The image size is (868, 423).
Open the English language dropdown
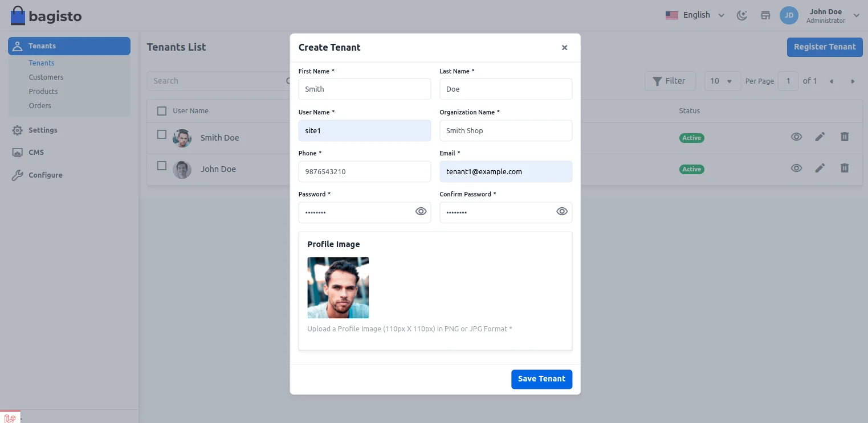tap(694, 15)
